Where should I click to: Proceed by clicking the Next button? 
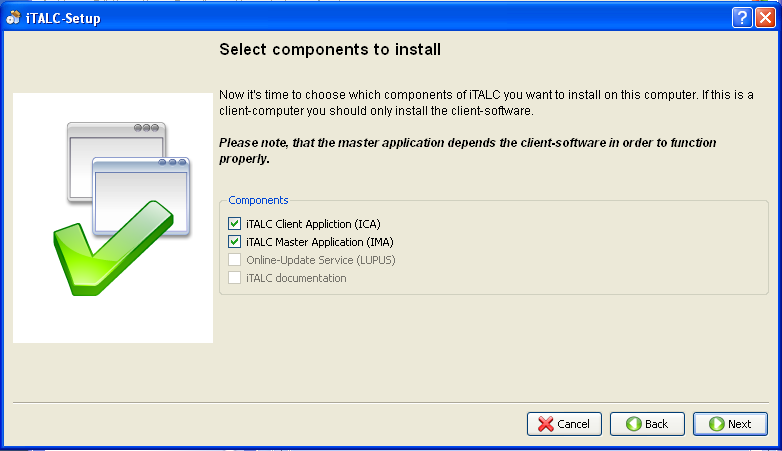pos(730,424)
